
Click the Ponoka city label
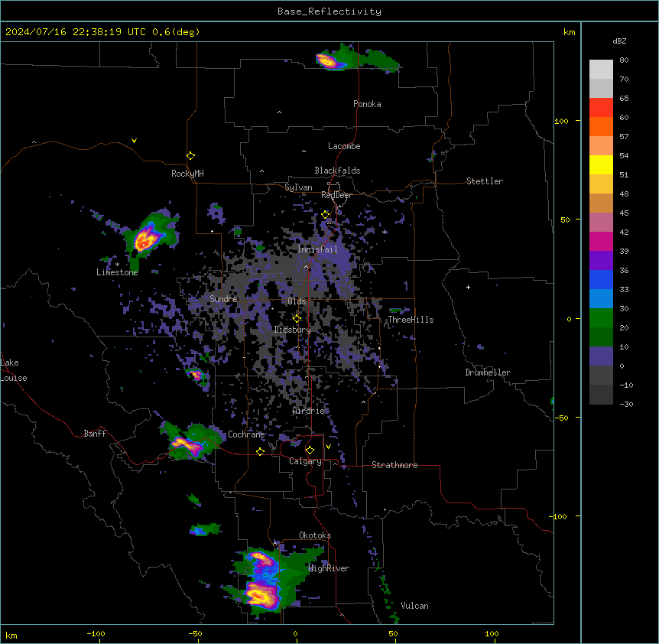tap(367, 104)
